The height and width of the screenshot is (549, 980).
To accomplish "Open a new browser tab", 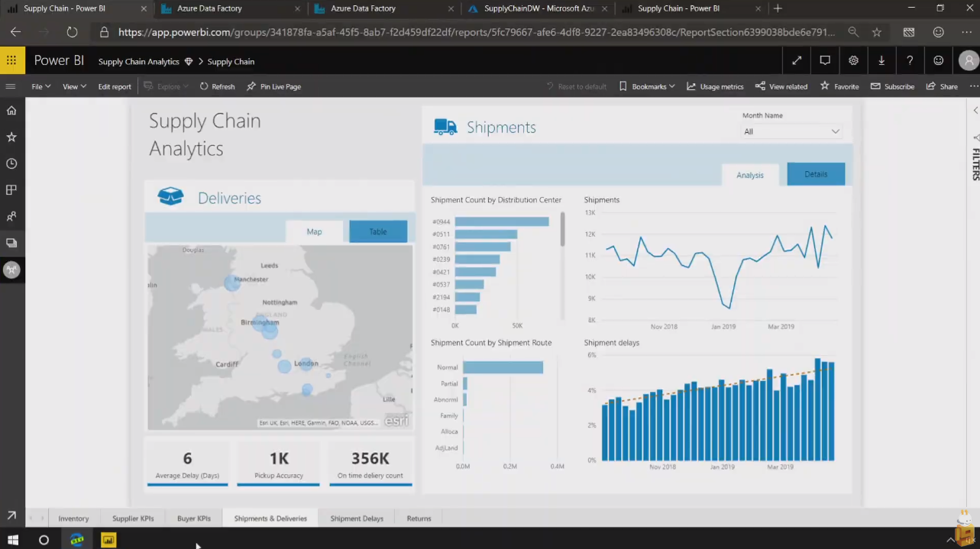I will pyautogui.click(x=778, y=8).
